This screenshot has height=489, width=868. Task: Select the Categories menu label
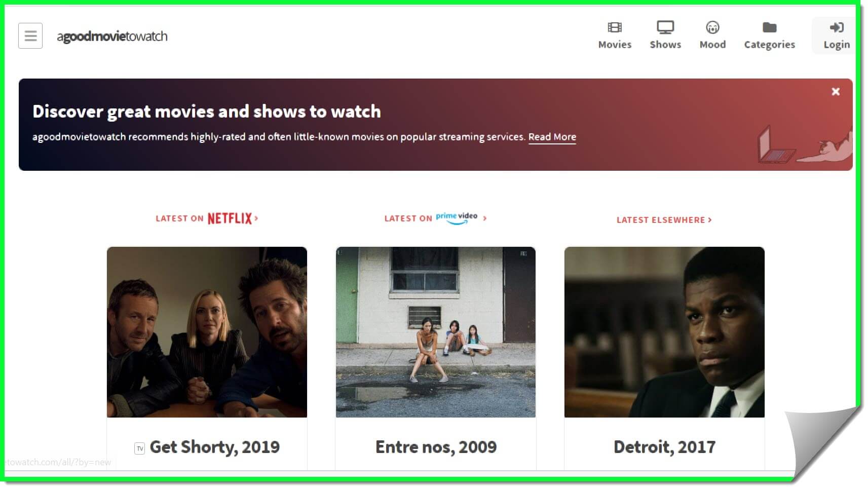[769, 45]
